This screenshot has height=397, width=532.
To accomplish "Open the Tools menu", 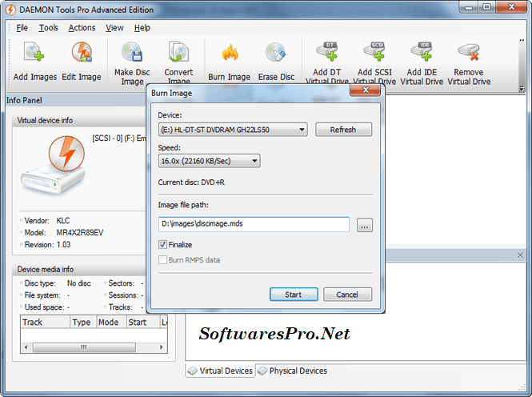I will pyautogui.click(x=49, y=28).
